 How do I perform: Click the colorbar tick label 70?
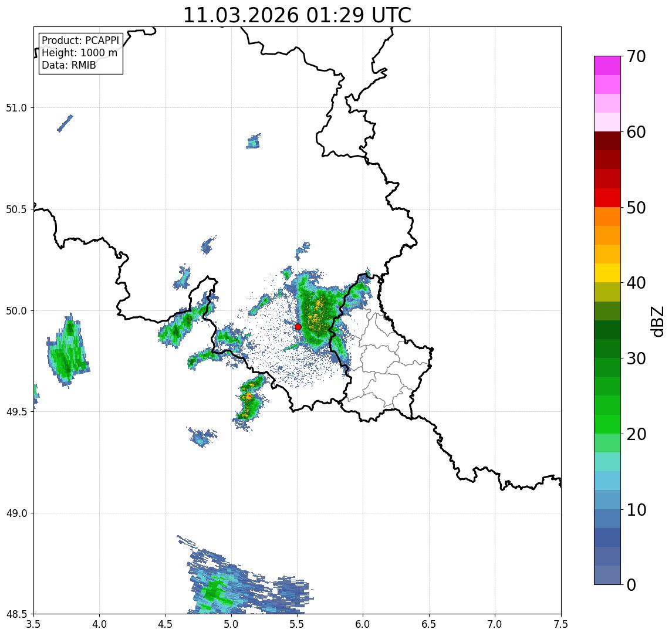[x=636, y=56]
